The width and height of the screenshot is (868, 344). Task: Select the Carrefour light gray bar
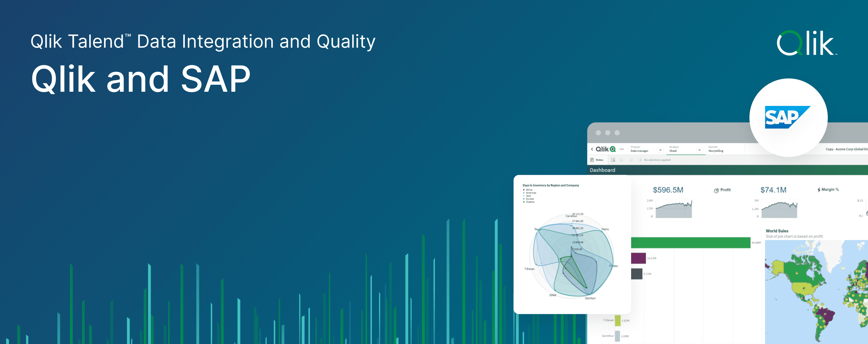pyautogui.click(x=617, y=336)
